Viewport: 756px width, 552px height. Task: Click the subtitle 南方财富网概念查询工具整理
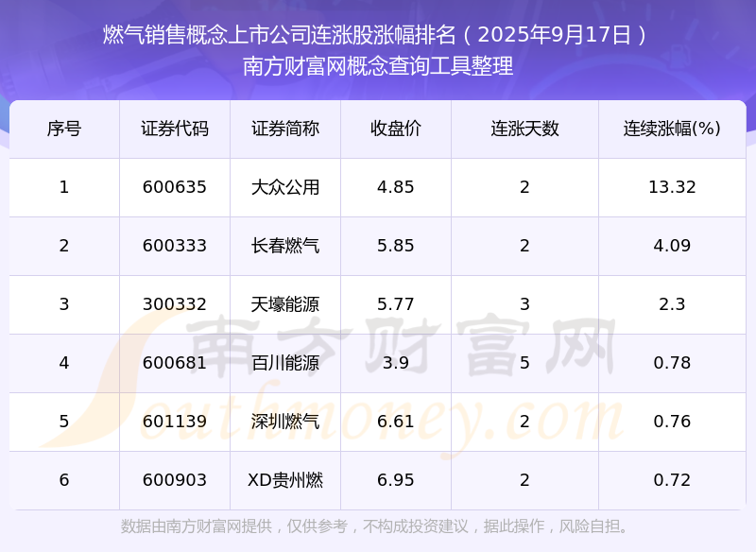coord(378,66)
